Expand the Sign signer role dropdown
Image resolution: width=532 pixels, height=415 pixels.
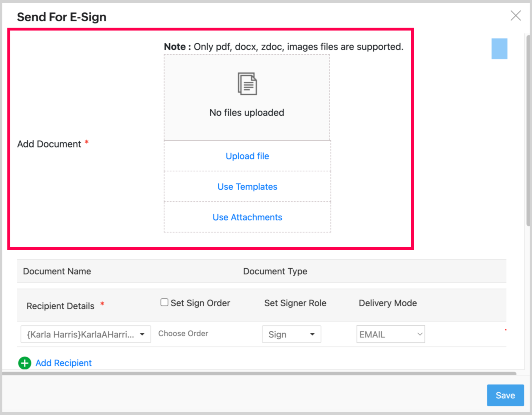pos(291,334)
